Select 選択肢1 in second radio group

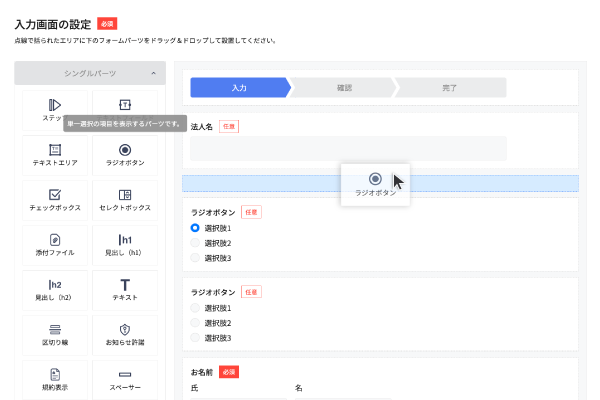pyautogui.click(x=195, y=308)
